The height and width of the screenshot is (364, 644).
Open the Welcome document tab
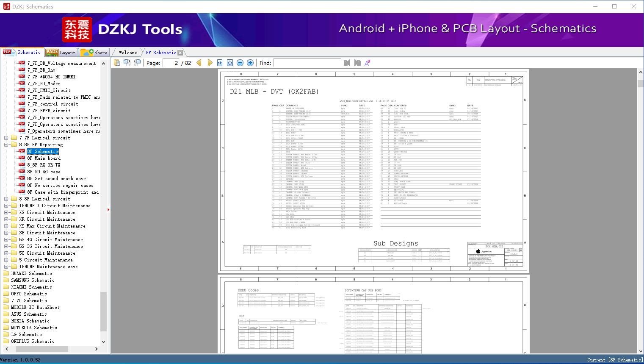128,53
